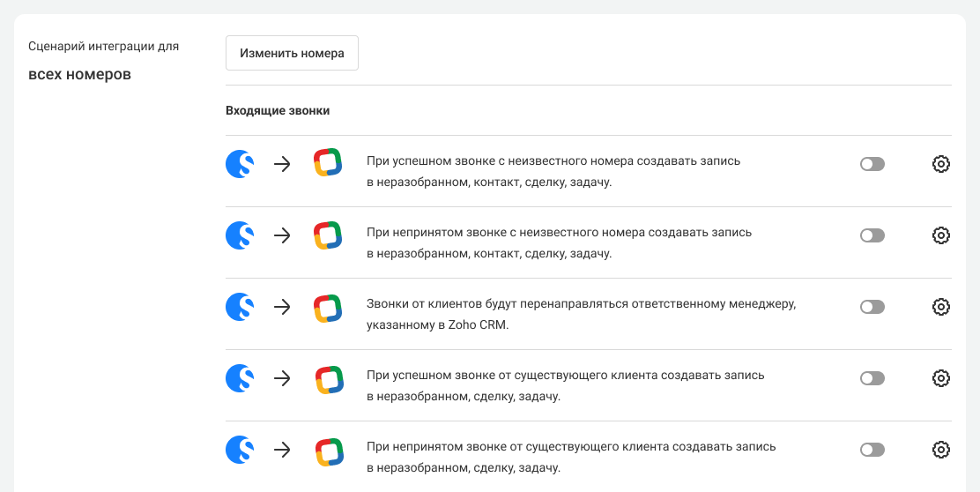
Task: Click Zoho CRM logo in missed existing client row
Action: pos(328,451)
